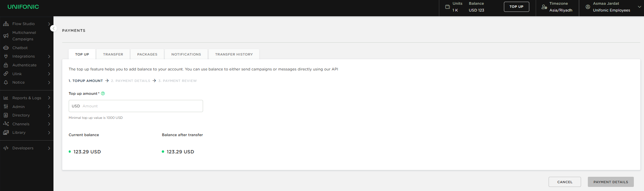Click the Admin sliders icon
The height and width of the screenshot is (191, 644).
(x=6, y=106)
